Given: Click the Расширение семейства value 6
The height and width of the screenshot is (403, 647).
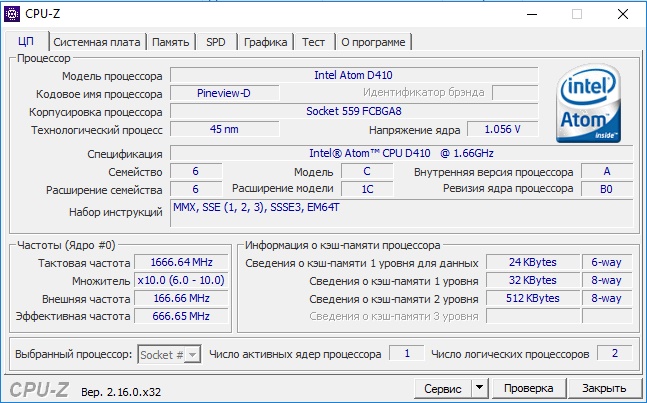Looking at the screenshot, I should pyautogui.click(x=196, y=189).
